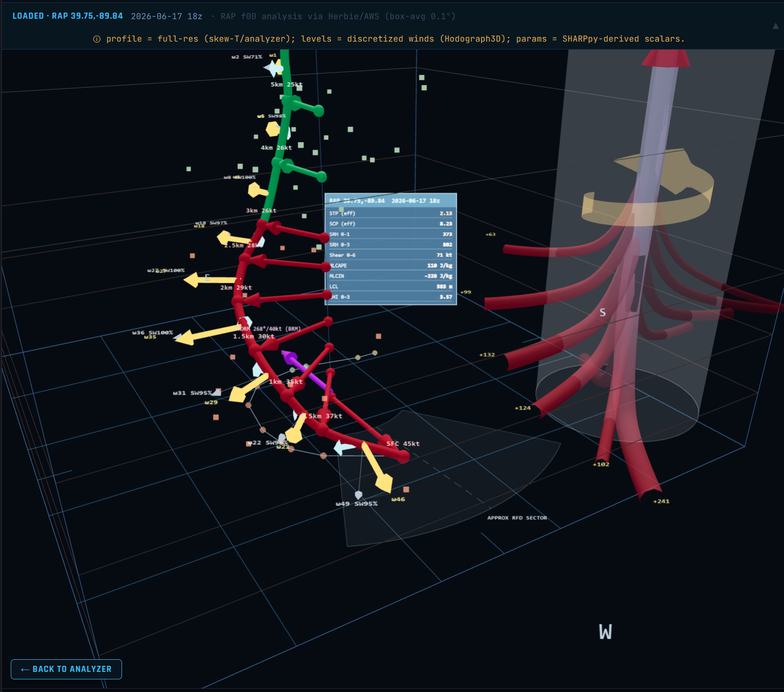Click the 'STORM 268°/40kt (BRM)' label
Screen dimensions: 784x692
pyautogui.click(x=268, y=329)
